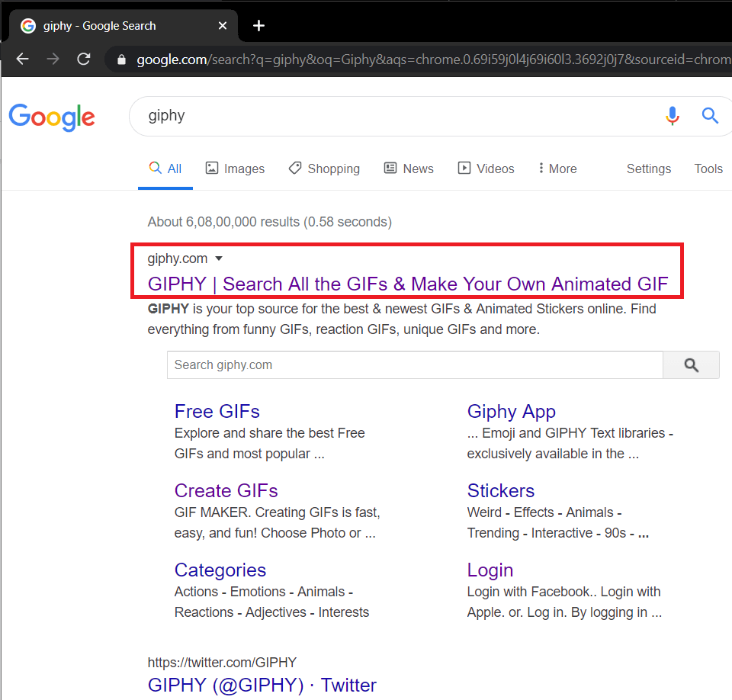Open a new tab with plus icon

pyautogui.click(x=258, y=26)
